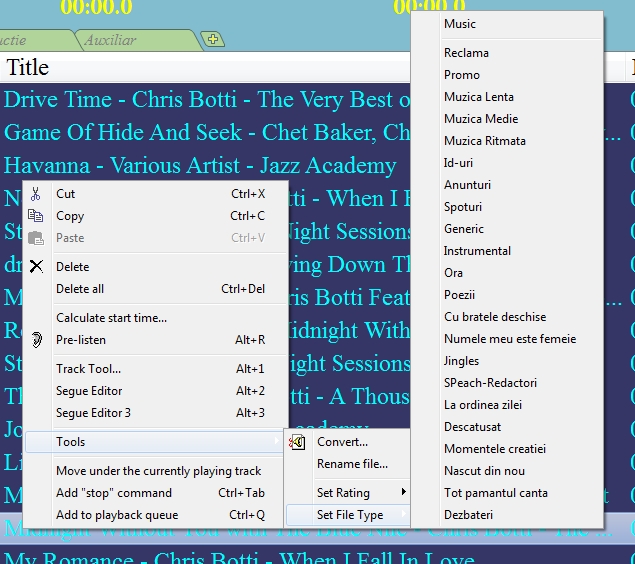Screen dimensions: 635x564
Task: Set file type to Ora
Action: point(507,273)
